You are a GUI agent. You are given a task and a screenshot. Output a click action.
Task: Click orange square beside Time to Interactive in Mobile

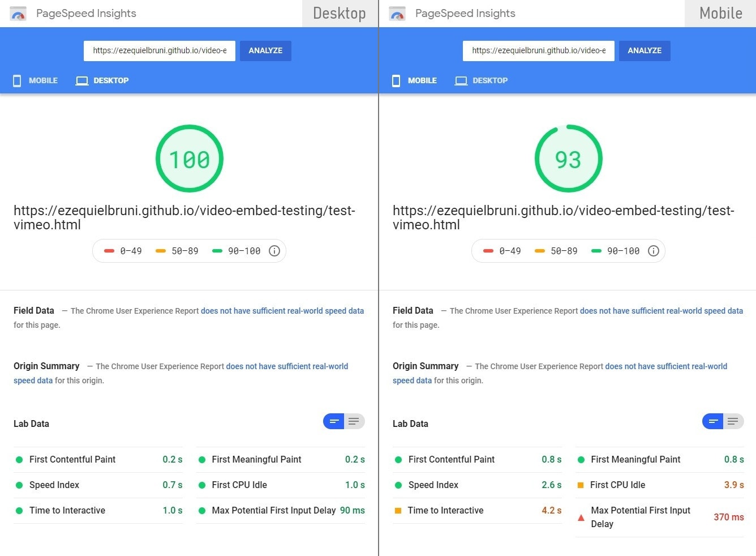tap(398, 511)
